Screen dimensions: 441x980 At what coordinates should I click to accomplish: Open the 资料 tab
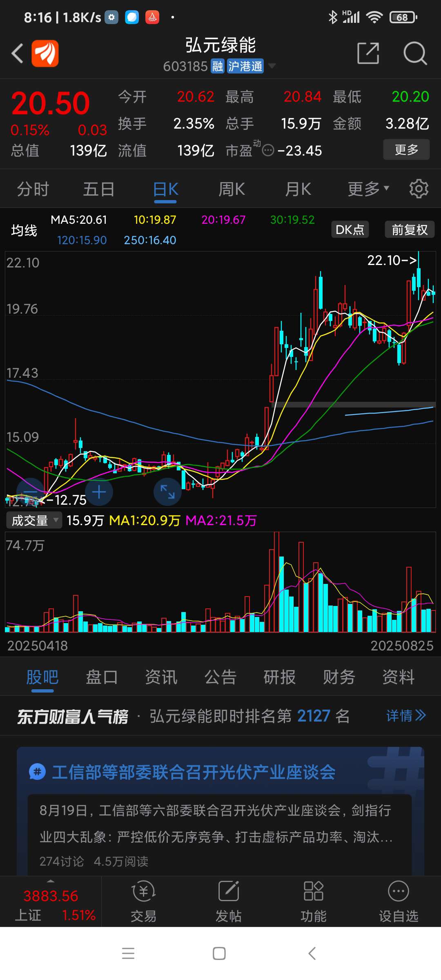(399, 677)
